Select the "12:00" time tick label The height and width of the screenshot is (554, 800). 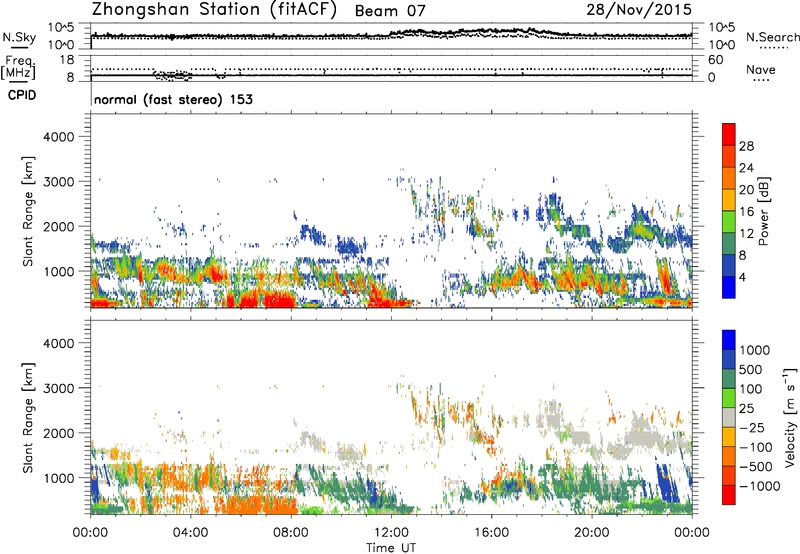(x=391, y=533)
